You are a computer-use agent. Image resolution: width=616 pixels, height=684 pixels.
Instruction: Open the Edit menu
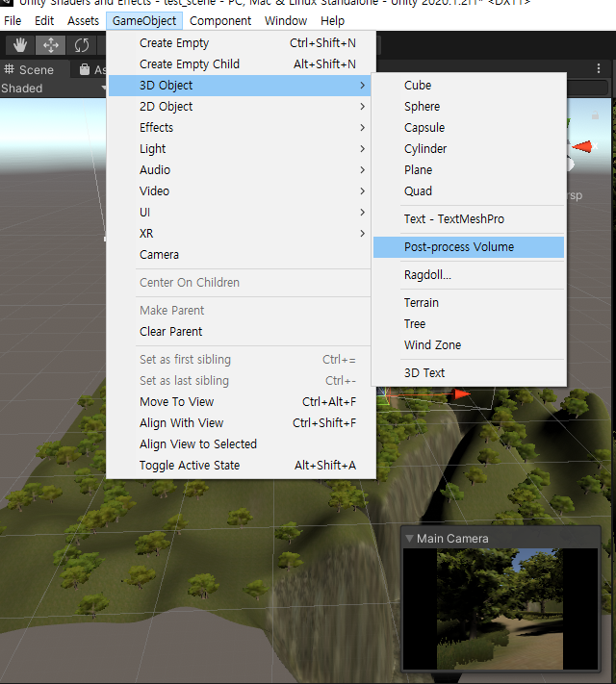[x=44, y=21]
